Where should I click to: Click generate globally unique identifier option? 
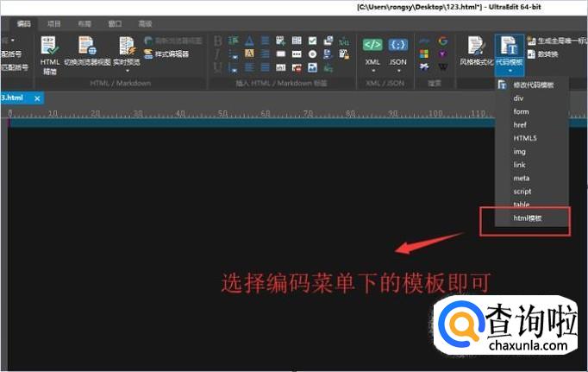point(556,41)
